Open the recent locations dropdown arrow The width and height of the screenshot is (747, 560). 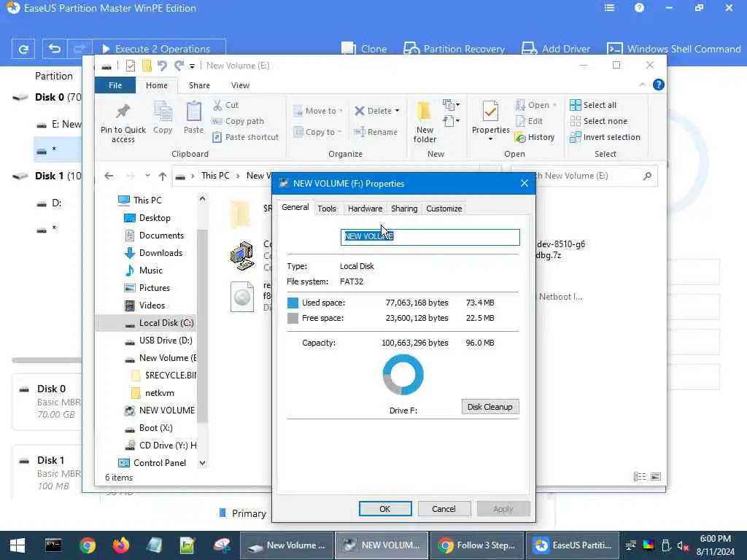point(147,176)
